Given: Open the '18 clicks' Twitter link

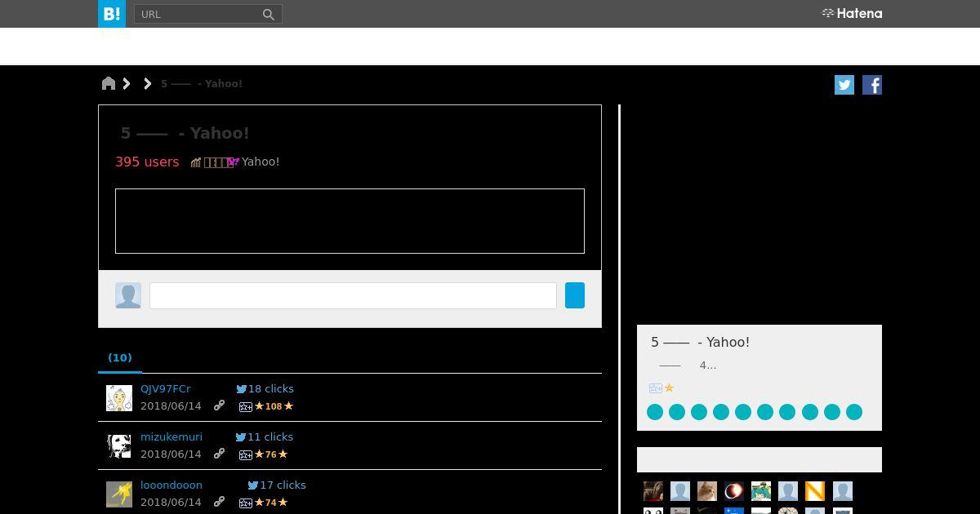Looking at the screenshot, I should [x=265, y=388].
